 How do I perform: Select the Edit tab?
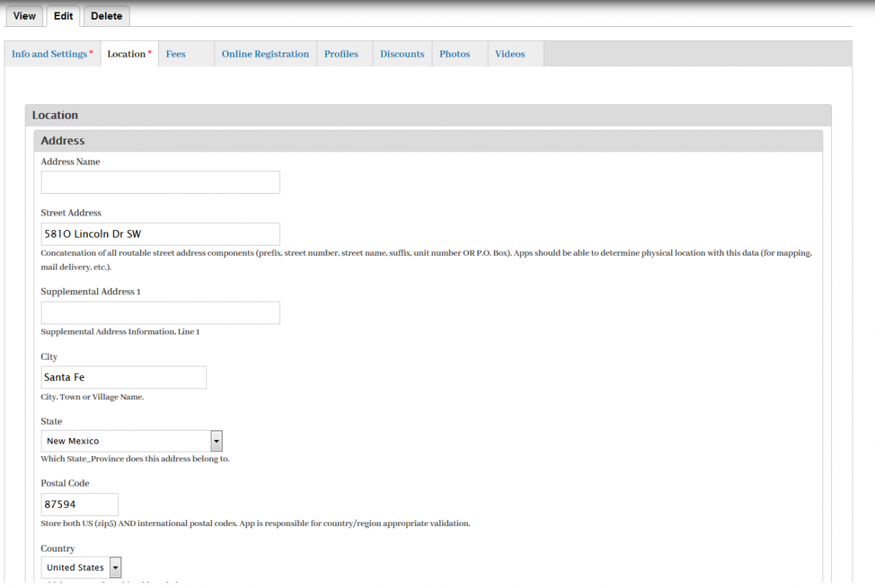click(63, 16)
